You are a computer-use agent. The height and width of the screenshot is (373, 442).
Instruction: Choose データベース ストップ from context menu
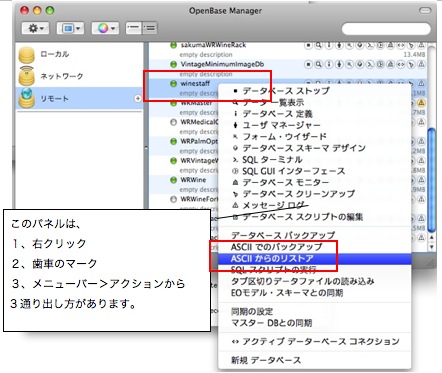pos(314,91)
